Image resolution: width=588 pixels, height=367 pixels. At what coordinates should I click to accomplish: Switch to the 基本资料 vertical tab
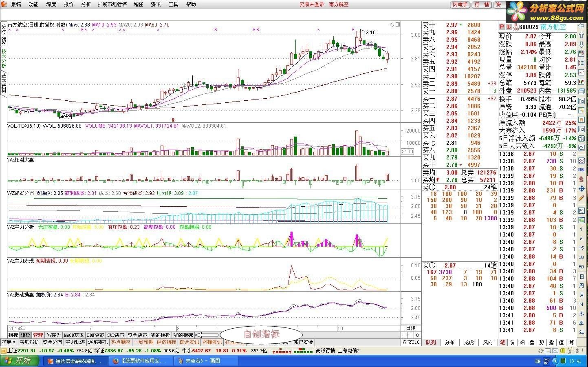4,83
